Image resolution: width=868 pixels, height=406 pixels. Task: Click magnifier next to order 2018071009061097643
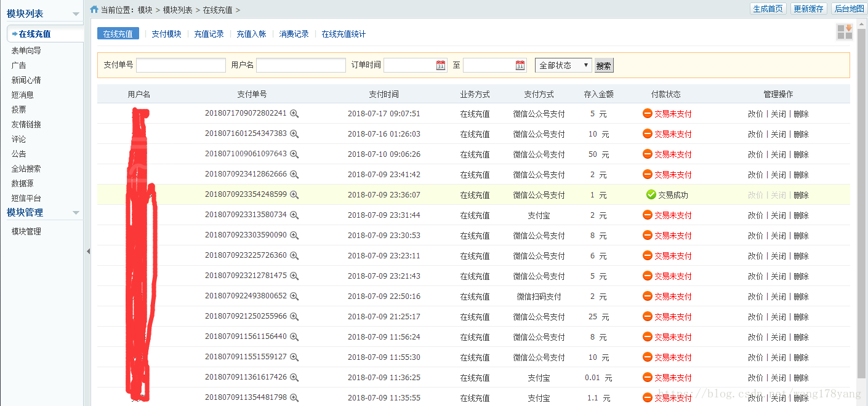point(294,154)
